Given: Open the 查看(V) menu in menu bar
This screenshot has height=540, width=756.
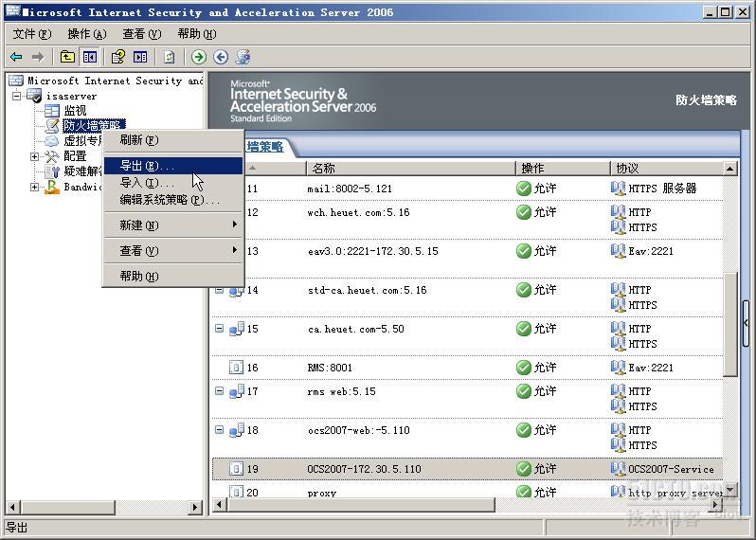Looking at the screenshot, I should (x=142, y=34).
